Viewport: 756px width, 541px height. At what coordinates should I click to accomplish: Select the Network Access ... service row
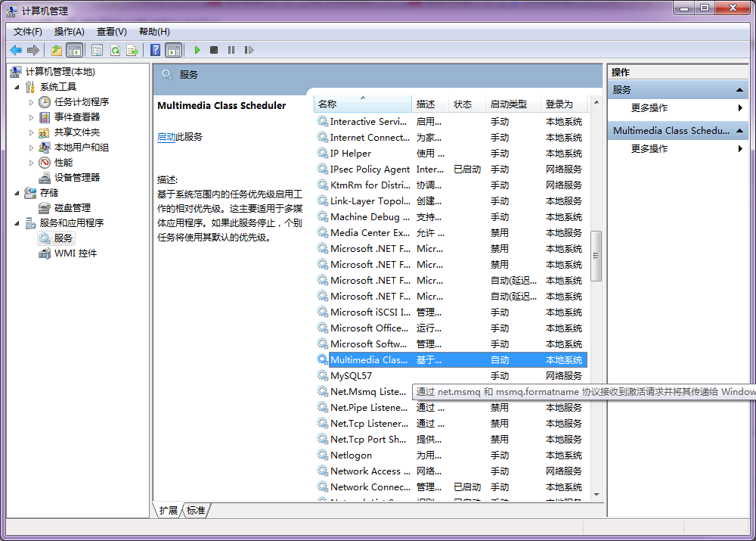(x=451, y=471)
